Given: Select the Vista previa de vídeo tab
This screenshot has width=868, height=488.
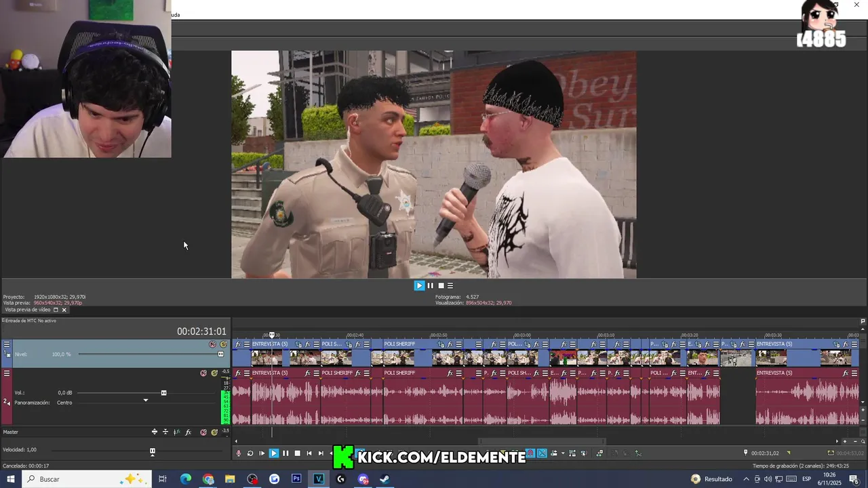Looking at the screenshot, I should click(28, 310).
